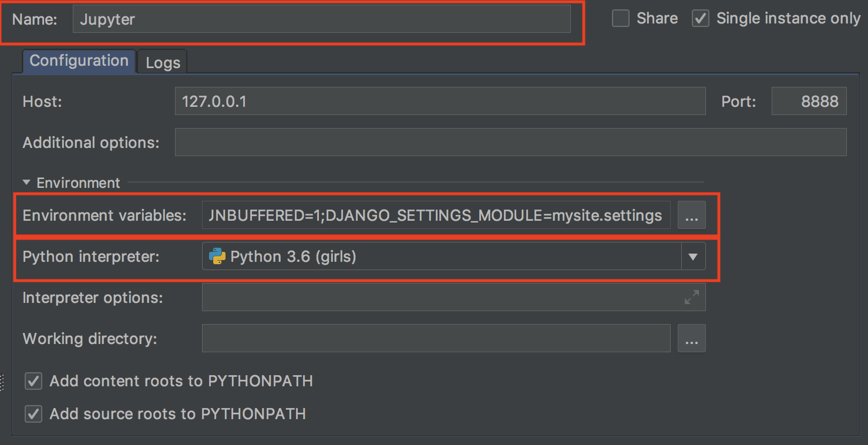Open the Python interpreter dropdown arrow
This screenshot has height=445, width=868.
coord(693,257)
